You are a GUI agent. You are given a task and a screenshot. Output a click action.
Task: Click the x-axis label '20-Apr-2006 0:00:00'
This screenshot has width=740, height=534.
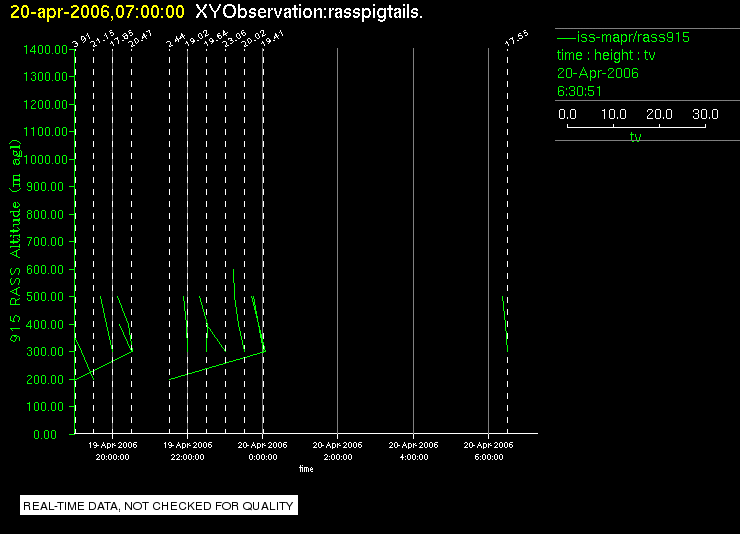(x=262, y=451)
